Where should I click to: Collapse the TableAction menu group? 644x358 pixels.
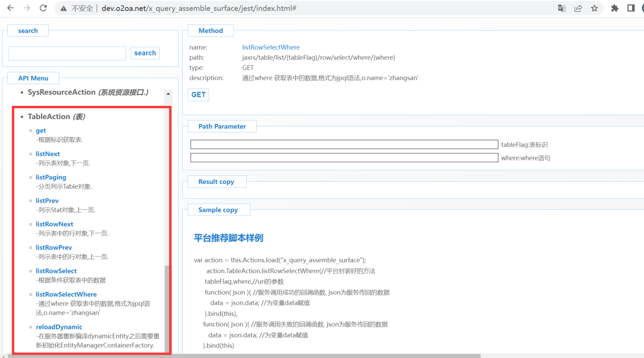pos(49,117)
